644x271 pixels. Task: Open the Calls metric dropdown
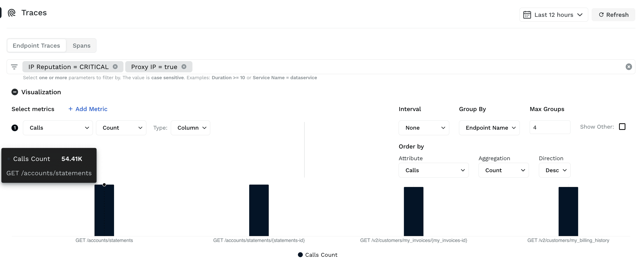pyautogui.click(x=58, y=128)
